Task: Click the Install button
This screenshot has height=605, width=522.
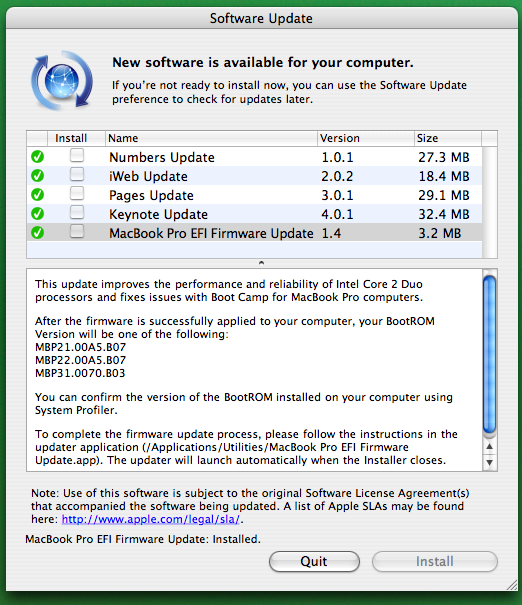Action: [x=434, y=561]
